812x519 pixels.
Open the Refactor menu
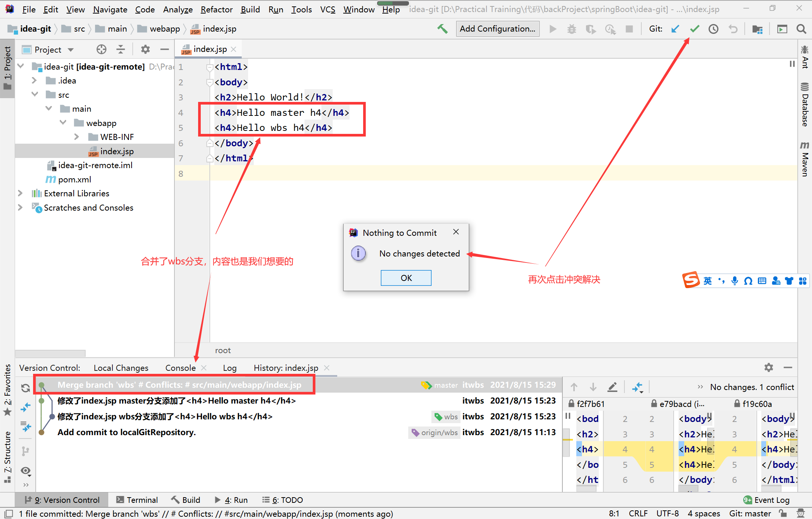(x=217, y=9)
